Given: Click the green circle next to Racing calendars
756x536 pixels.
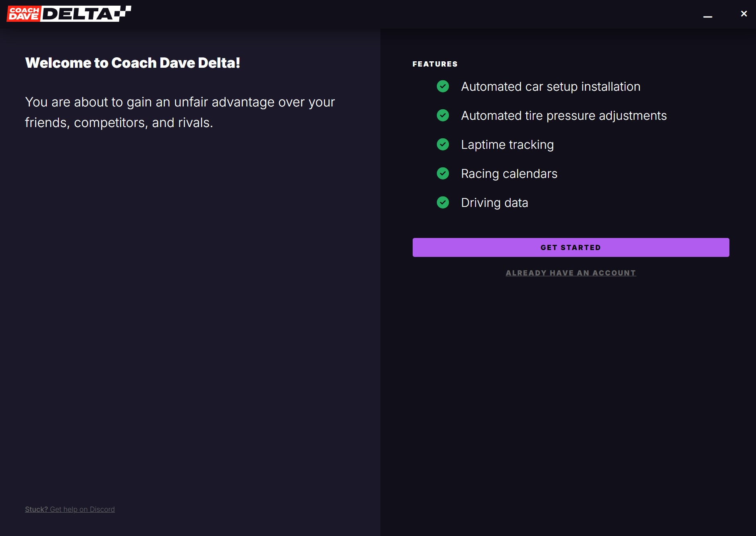Looking at the screenshot, I should tap(443, 174).
